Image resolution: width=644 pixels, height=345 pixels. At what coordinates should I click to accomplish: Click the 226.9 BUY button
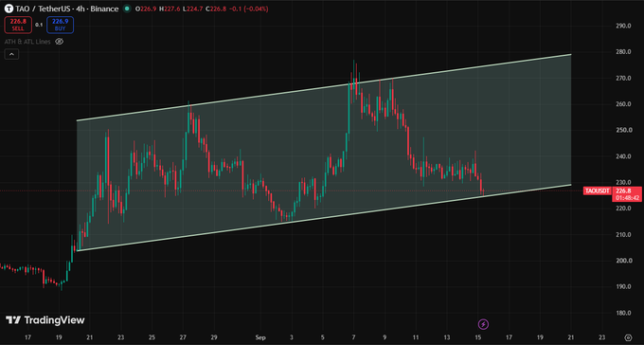[60, 25]
